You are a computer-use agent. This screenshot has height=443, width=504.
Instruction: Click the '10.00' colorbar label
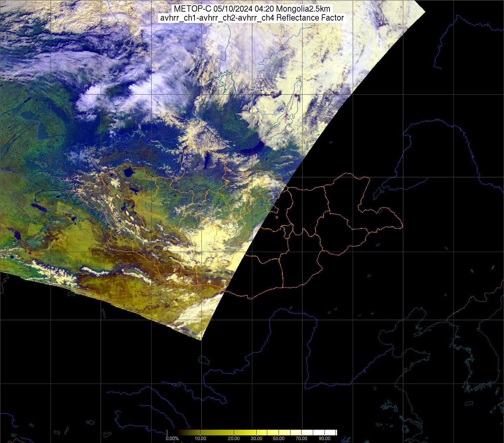pyautogui.click(x=200, y=439)
